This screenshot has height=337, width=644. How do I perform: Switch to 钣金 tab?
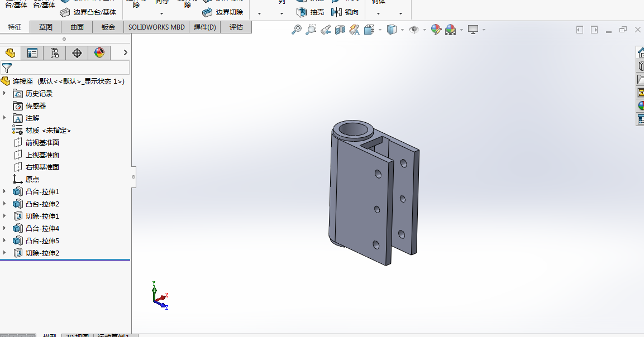pyautogui.click(x=108, y=27)
